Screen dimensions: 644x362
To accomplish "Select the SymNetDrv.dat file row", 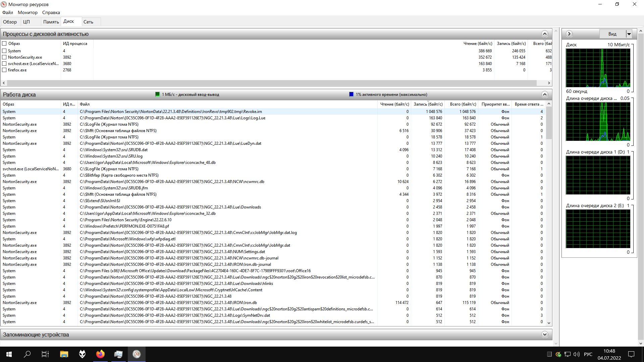I will pyautogui.click(x=273, y=315).
